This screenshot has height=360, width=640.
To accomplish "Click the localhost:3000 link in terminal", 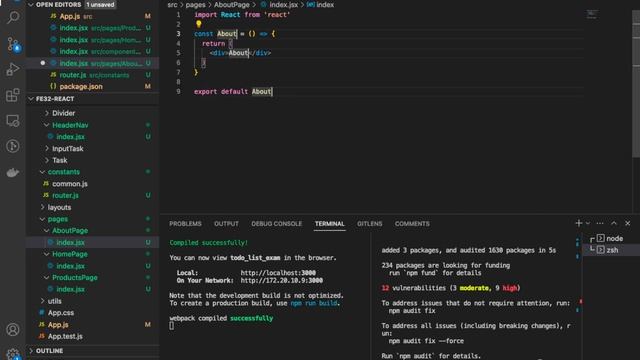I will click(278, 273).
